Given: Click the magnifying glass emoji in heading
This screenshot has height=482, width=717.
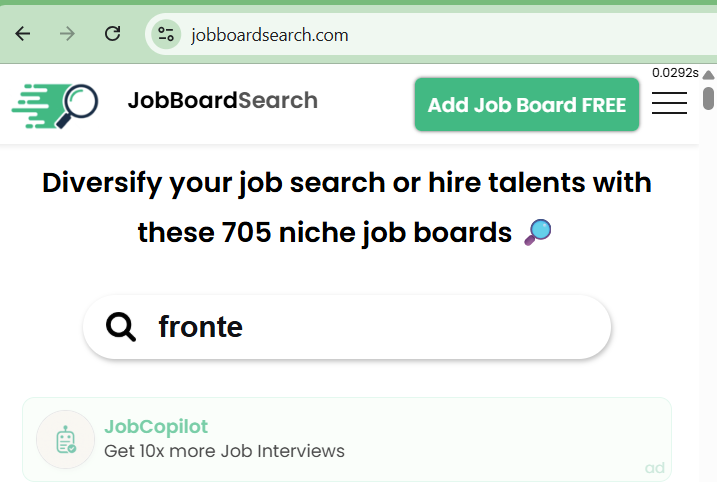Looking at the screenshot, I should tap(538, 232).
